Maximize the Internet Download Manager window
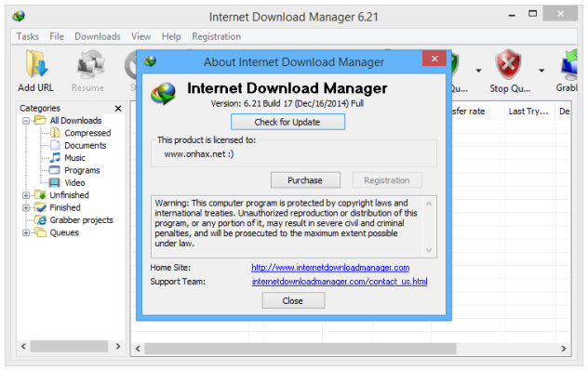 coord(532,14)
